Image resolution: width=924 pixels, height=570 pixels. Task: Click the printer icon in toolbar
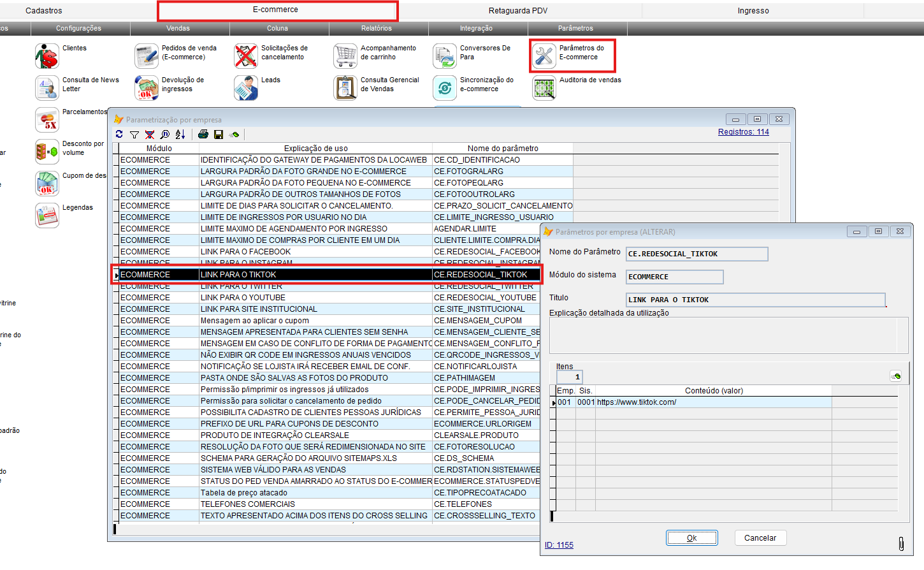[203, 135]
